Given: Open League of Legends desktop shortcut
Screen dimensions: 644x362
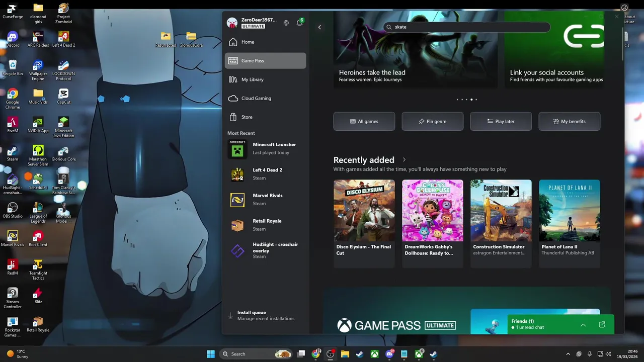Looking at the screenshot, I should (x=38, y=213).
